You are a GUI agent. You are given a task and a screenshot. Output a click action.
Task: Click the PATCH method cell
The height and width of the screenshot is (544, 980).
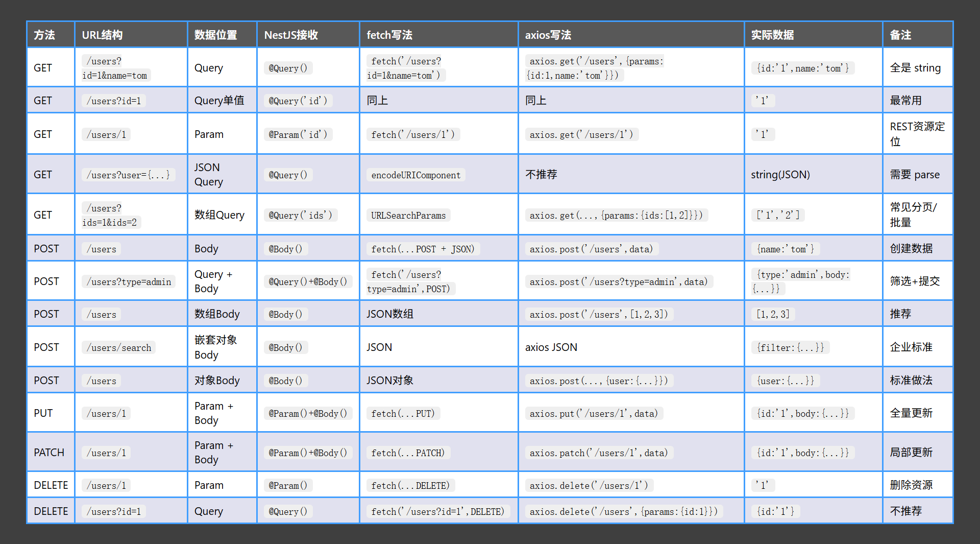tap(51, 453)
